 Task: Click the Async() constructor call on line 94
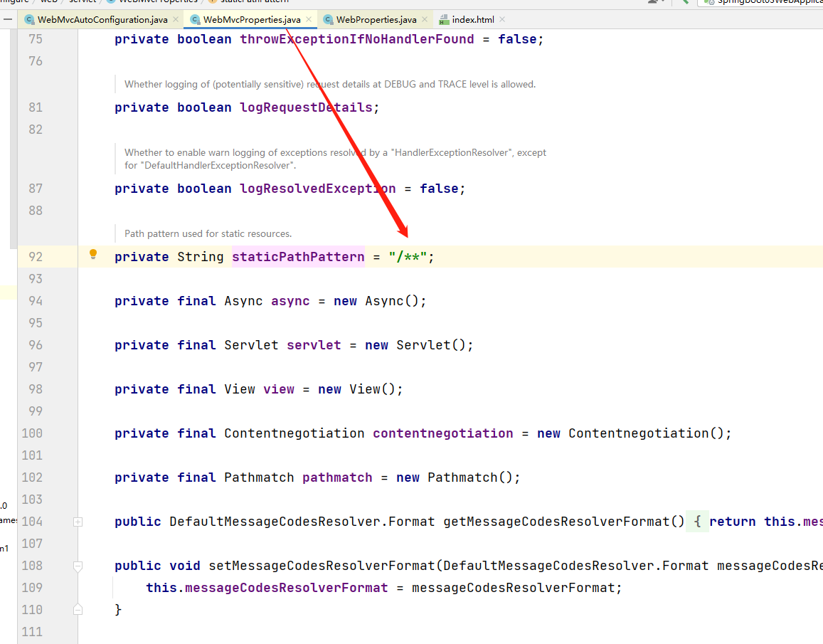click(392, 301)
